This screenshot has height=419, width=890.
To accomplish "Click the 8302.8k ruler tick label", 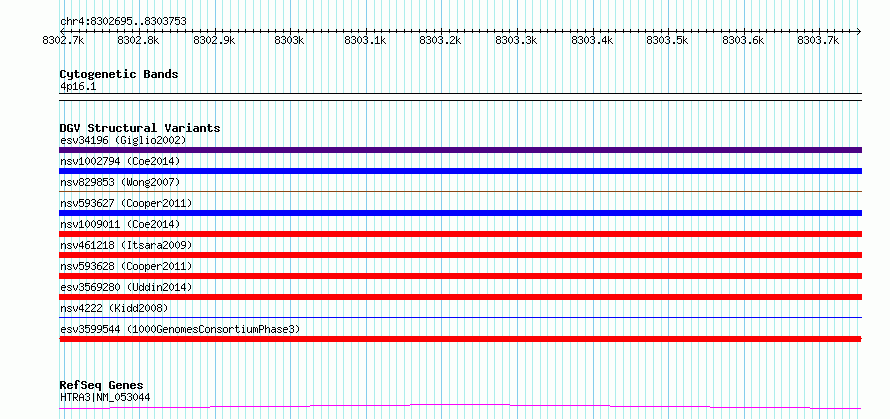I will coord(138,40).
